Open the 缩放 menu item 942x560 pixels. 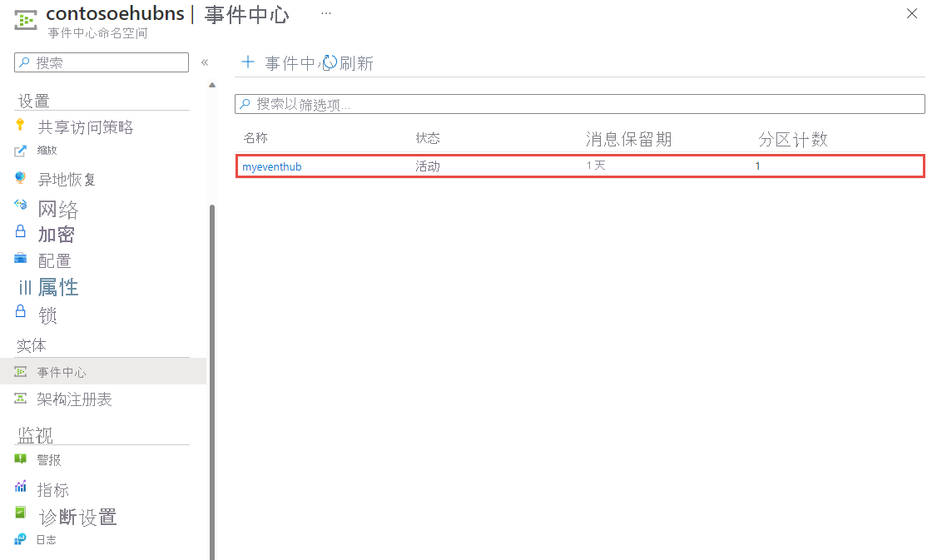[47, 151]
